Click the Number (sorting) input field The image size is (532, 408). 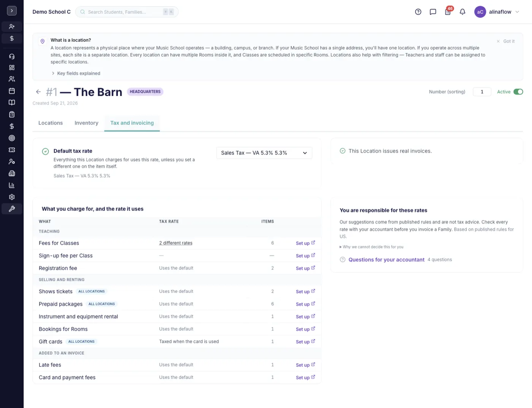coord(482,92)
